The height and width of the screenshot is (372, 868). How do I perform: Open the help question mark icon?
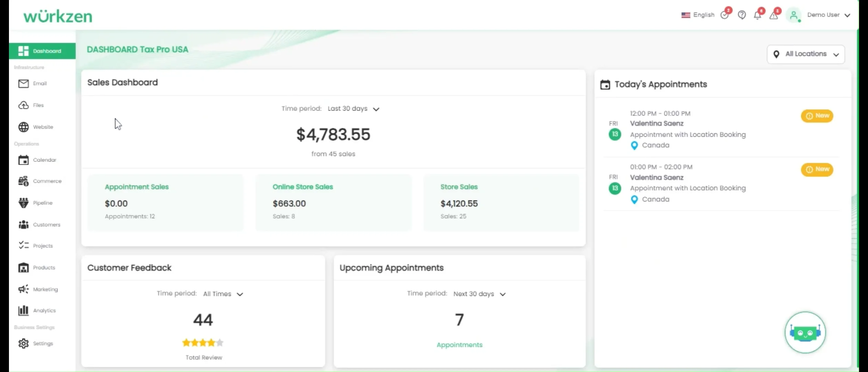(742, 15)
